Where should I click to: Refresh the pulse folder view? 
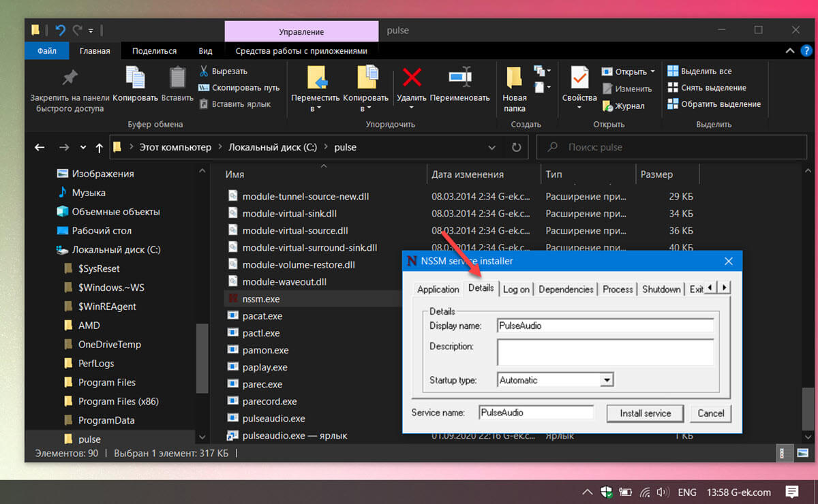(516, 147)
